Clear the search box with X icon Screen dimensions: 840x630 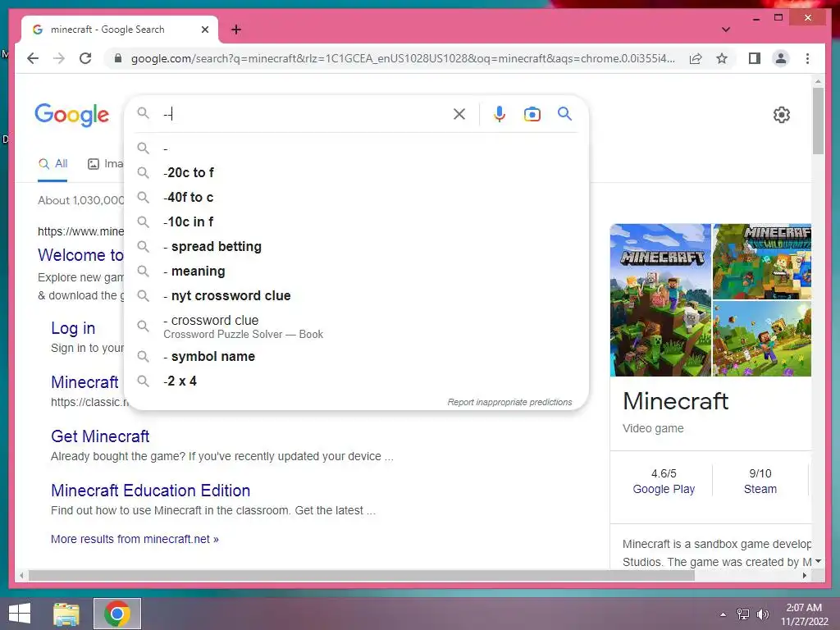pos(459,113)
